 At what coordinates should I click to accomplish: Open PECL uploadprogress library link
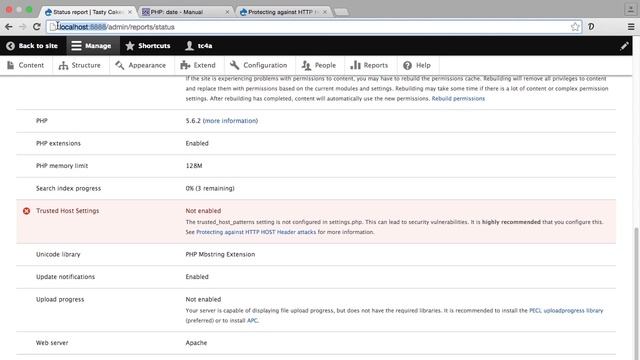(x=566, y=311)
